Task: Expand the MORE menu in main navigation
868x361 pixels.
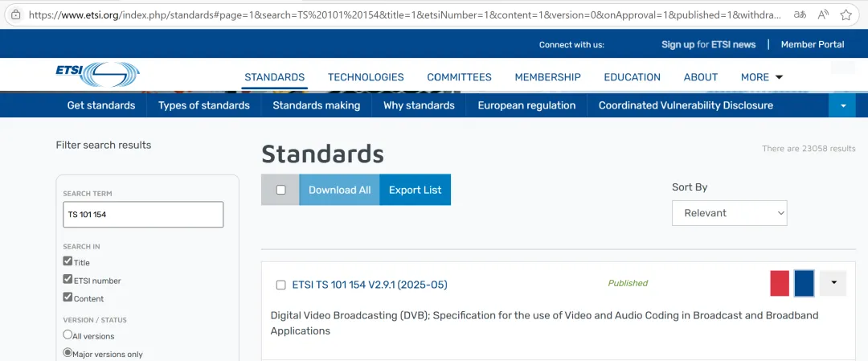Action: click(761, 77)
